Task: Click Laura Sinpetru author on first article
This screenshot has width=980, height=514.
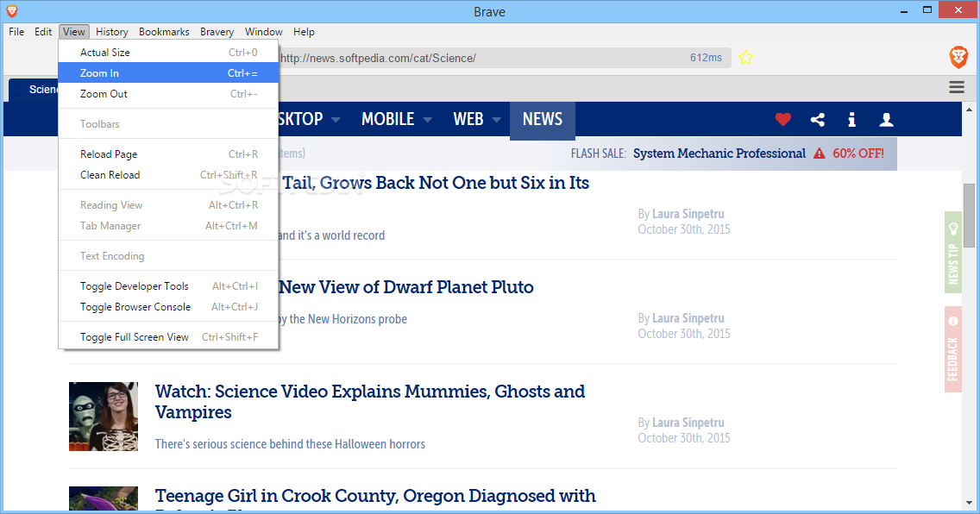Action: point(688,214)
